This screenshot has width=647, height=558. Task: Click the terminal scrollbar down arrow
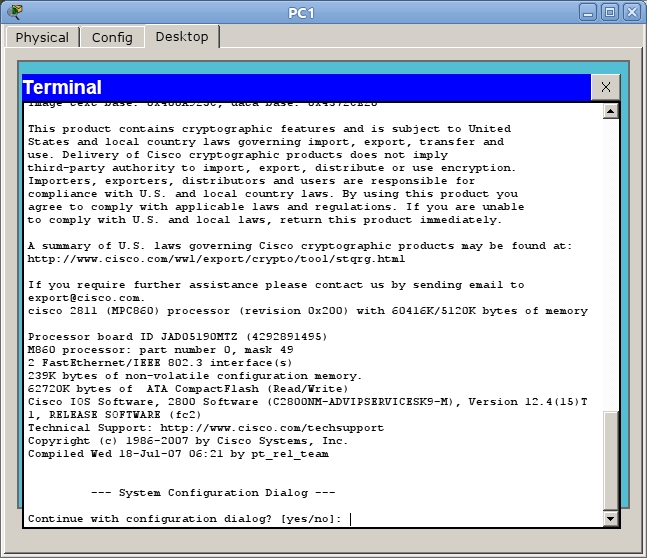click(610, 519)
